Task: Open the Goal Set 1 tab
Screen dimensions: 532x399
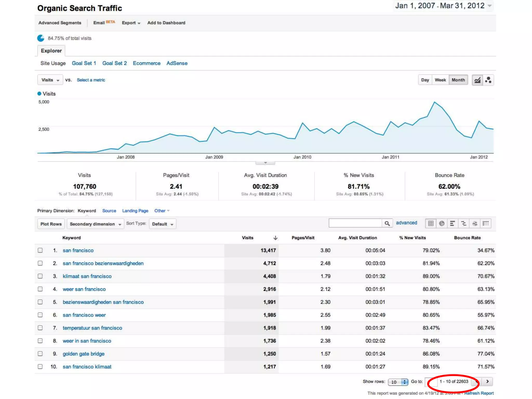Action: point(84,63)
